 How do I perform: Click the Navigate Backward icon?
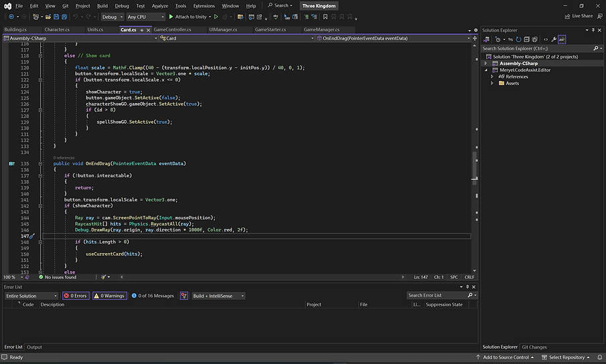[x=11, y=17]
